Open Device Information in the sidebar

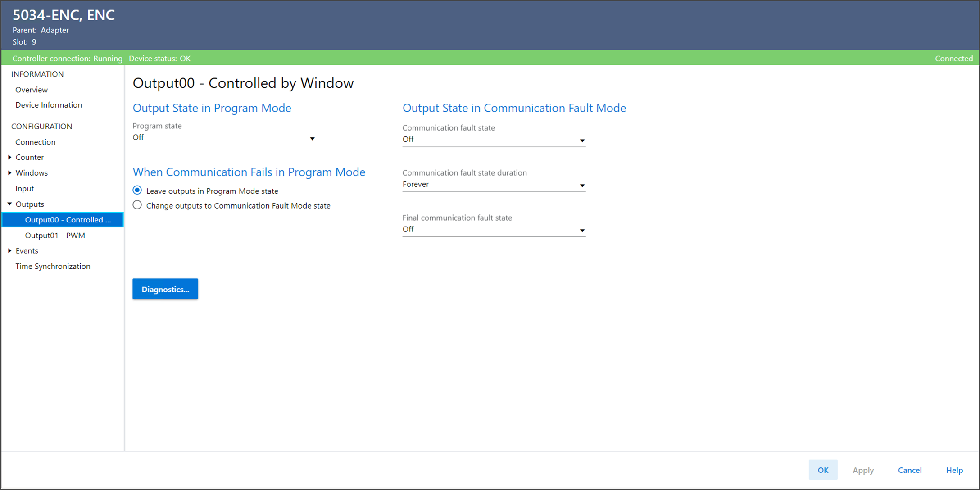[x=49, y=105]
